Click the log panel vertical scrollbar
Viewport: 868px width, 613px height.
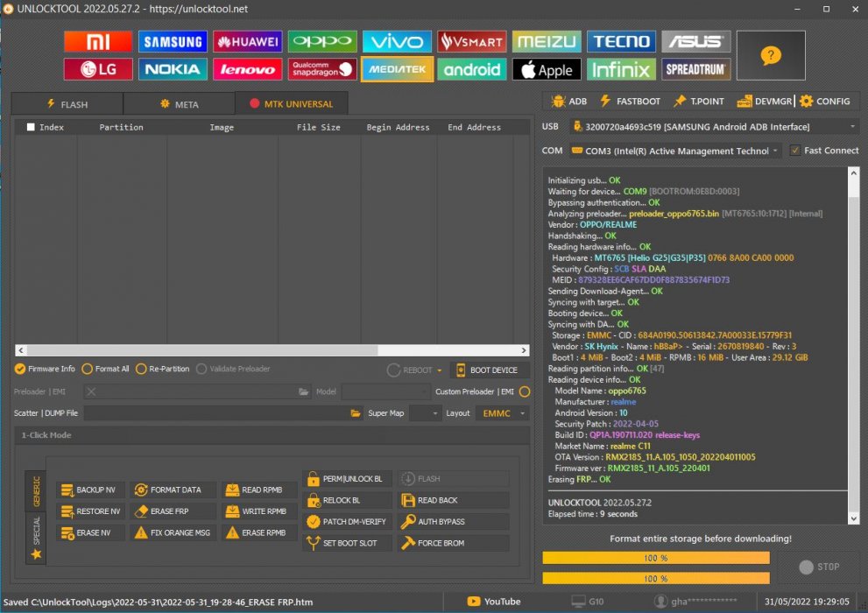(854, 346)
